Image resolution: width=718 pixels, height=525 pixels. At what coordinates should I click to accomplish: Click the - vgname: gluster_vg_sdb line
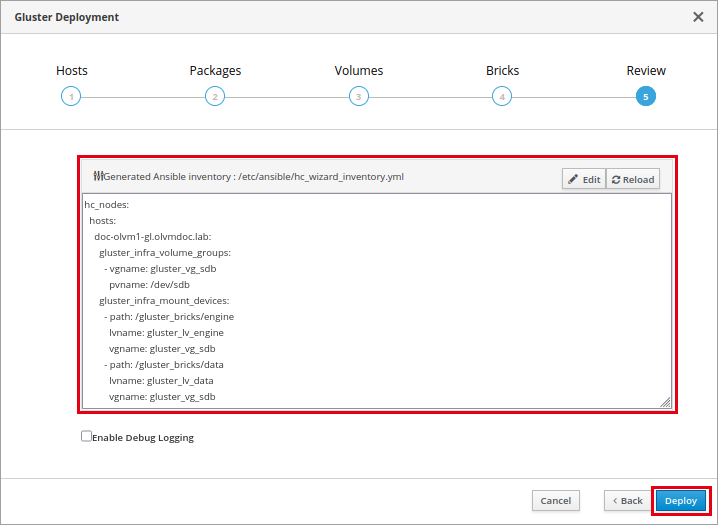point(160,269)
